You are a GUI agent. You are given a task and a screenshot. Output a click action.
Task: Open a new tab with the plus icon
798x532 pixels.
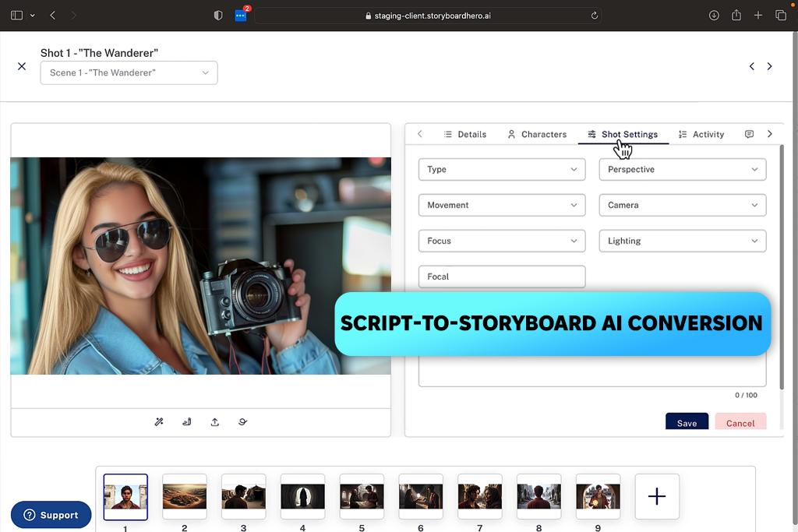point(758,16)
